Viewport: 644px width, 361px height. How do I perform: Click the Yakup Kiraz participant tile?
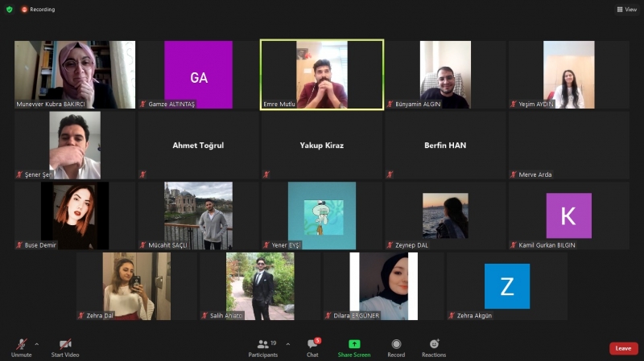321,145
